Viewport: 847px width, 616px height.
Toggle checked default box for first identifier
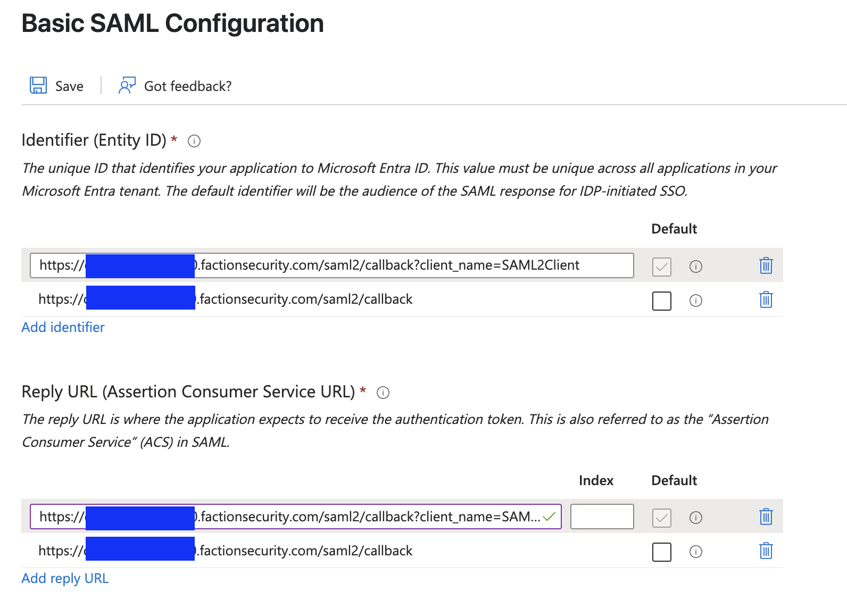[662, 267]
